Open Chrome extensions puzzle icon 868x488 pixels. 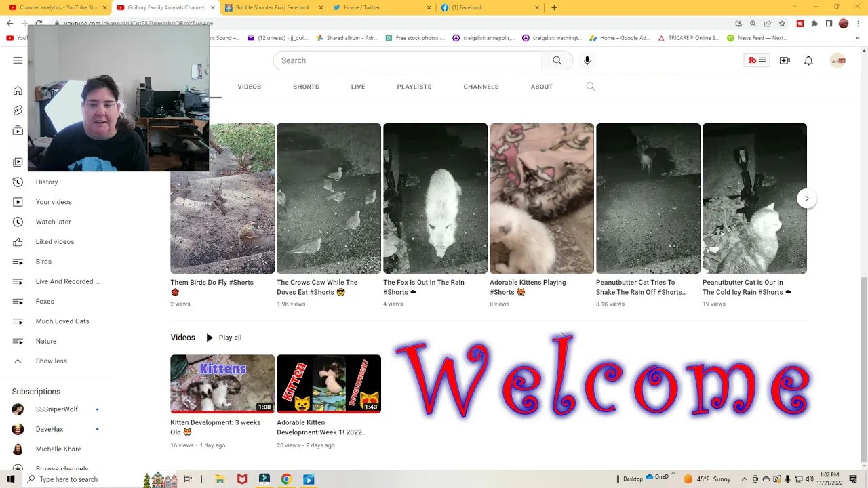814,23
